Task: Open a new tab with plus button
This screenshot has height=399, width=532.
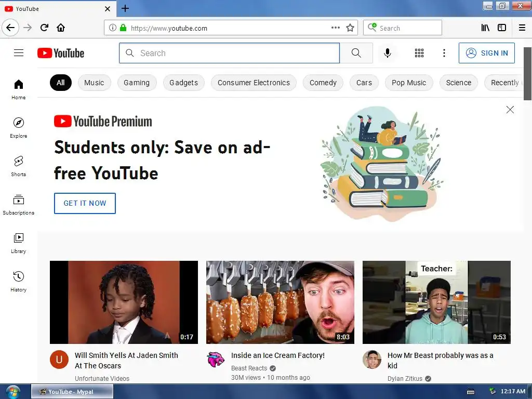Action: (x=125, y=8)
